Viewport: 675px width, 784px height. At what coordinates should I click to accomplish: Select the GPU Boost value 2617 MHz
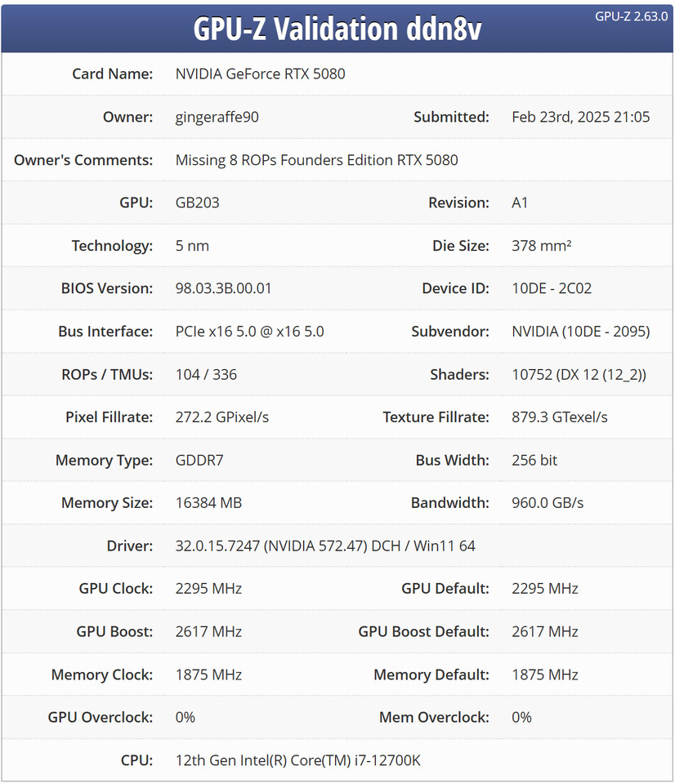pyautogui.click(x=208, y=631)
